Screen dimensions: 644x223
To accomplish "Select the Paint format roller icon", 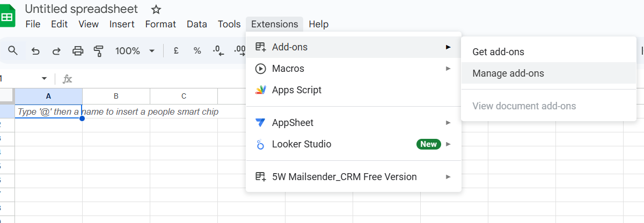I will click(x=99, y=51).
